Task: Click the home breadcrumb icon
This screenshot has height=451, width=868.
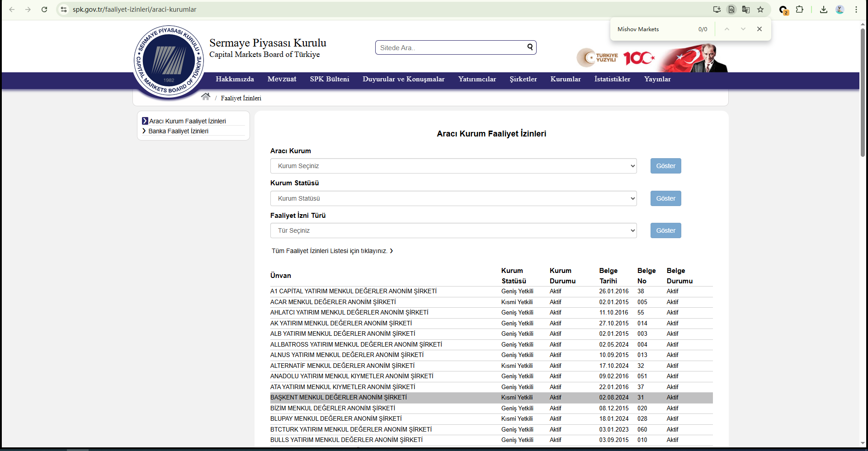Action: [x=206, y=97]
